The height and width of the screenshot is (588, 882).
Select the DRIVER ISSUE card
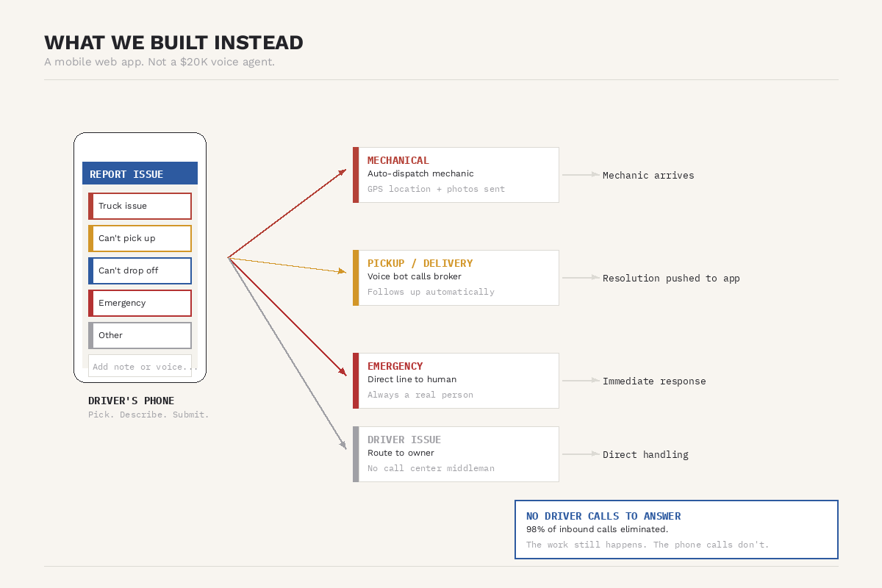click(x=456, y=453)
